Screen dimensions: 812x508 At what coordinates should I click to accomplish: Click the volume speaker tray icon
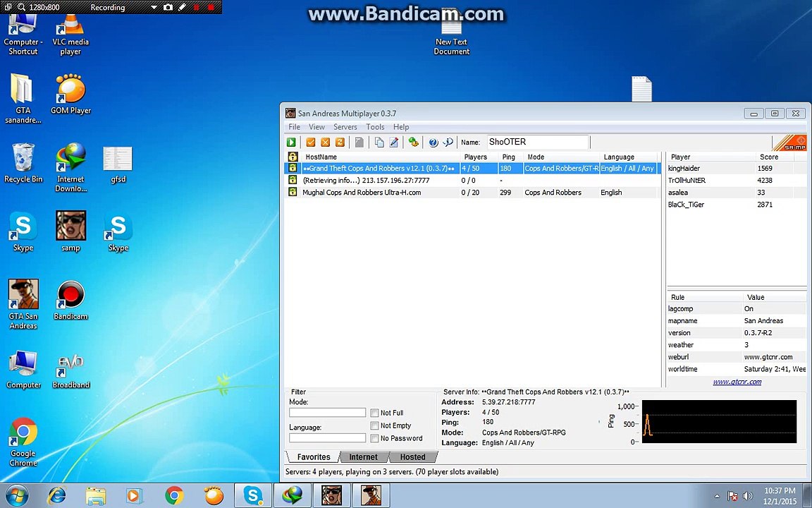coord(747,497)
